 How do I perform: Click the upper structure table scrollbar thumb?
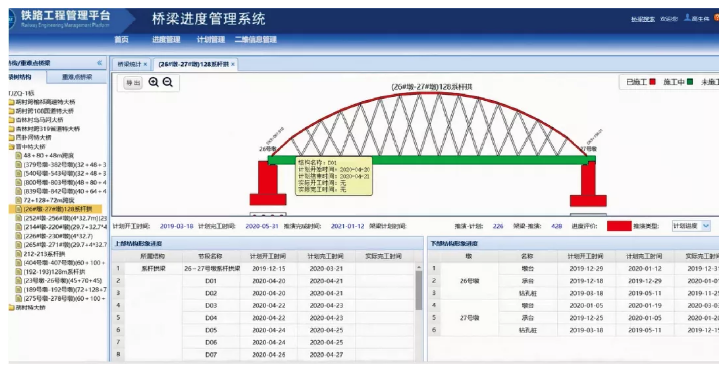(419, 290)
